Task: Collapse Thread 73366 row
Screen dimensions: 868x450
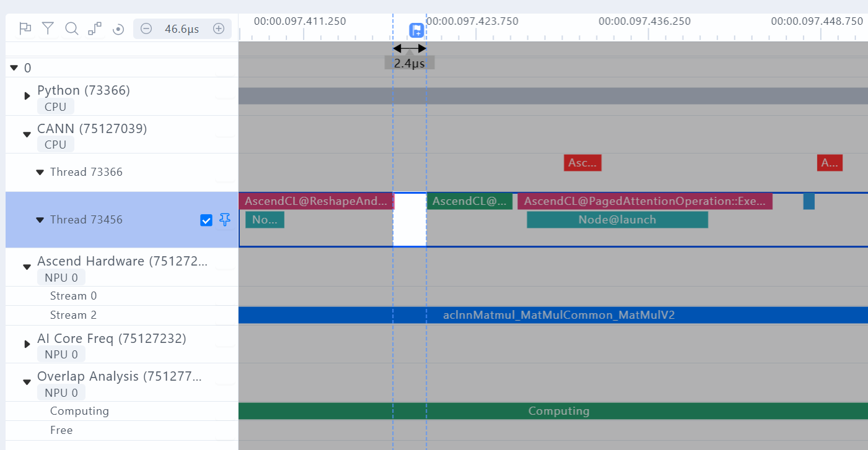Action: point(40,172)
